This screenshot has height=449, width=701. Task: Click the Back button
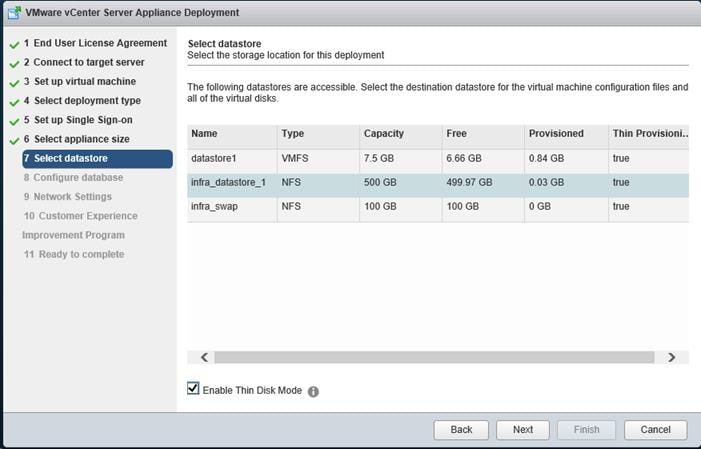click(x=461, y=430)
